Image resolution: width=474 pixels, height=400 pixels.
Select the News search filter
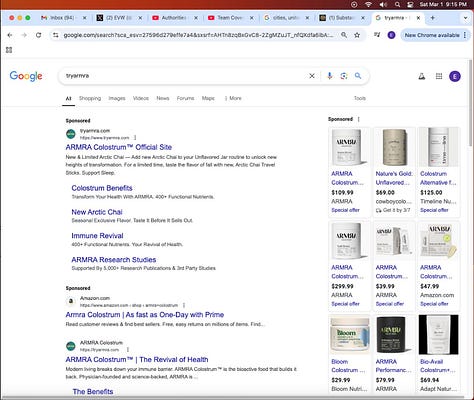pos(163,98)
